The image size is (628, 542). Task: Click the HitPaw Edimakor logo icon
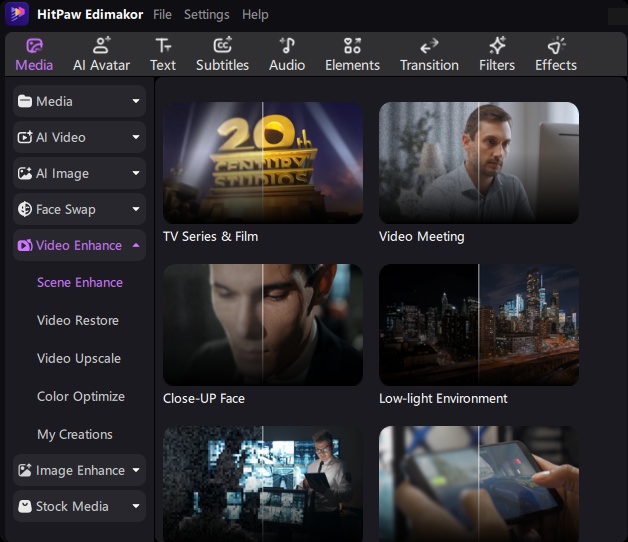pyautogui.click(x=17, y=14)
